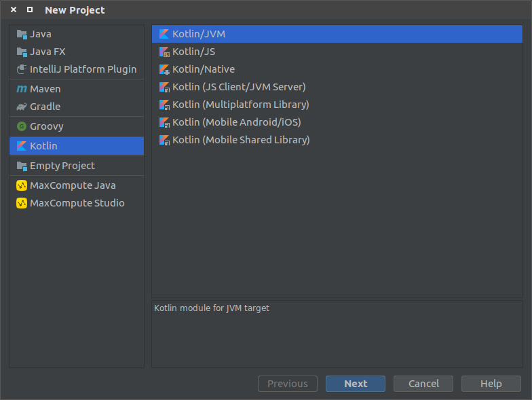Choose Kotlin category in left list
The image size is (532, 400).
click(43, 146)
